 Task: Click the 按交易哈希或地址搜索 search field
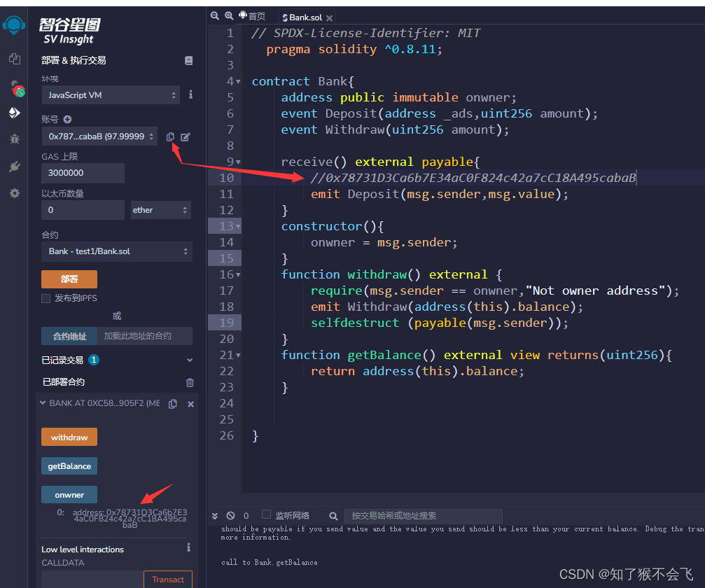point(423,516)
